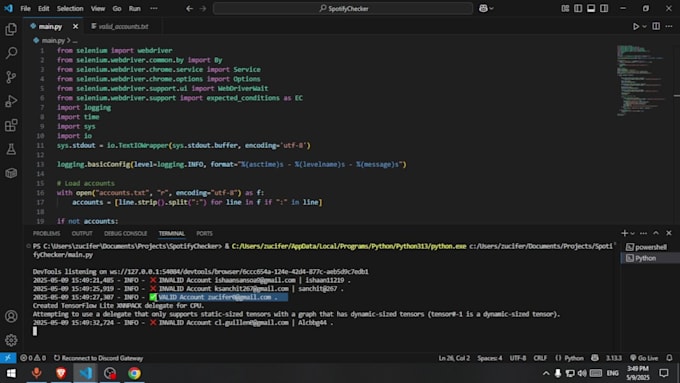The height and width of the screenshot is (383, 680).
Task: Close the main.py tab
Action: click(x=75, y=26)
